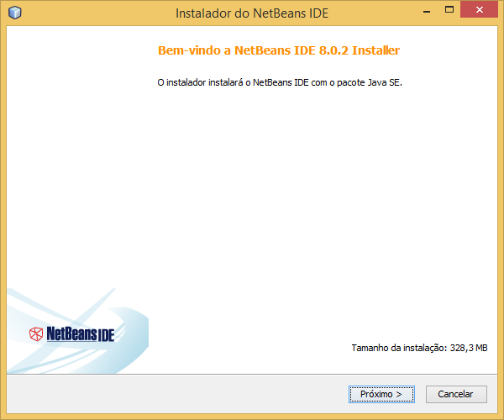The height and width of the screenshot is (420, 504).
Task: Click the window title Instalador do NetBeans IDE
Action: tap(252, 13)
